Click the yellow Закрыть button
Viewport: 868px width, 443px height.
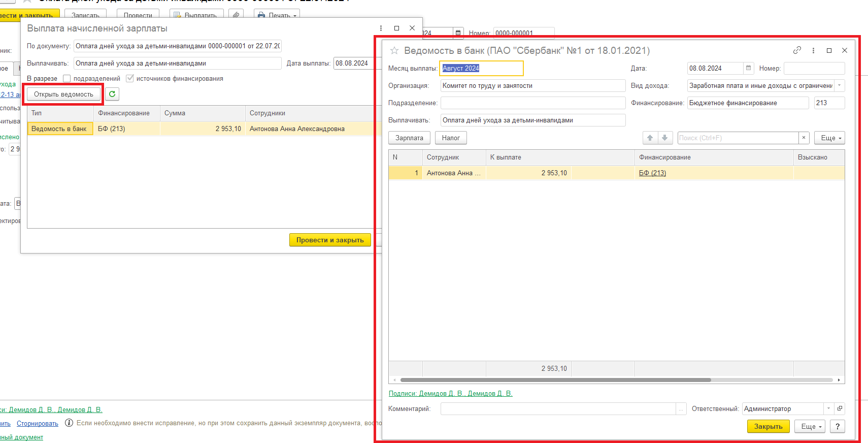(x=768, y=426)
